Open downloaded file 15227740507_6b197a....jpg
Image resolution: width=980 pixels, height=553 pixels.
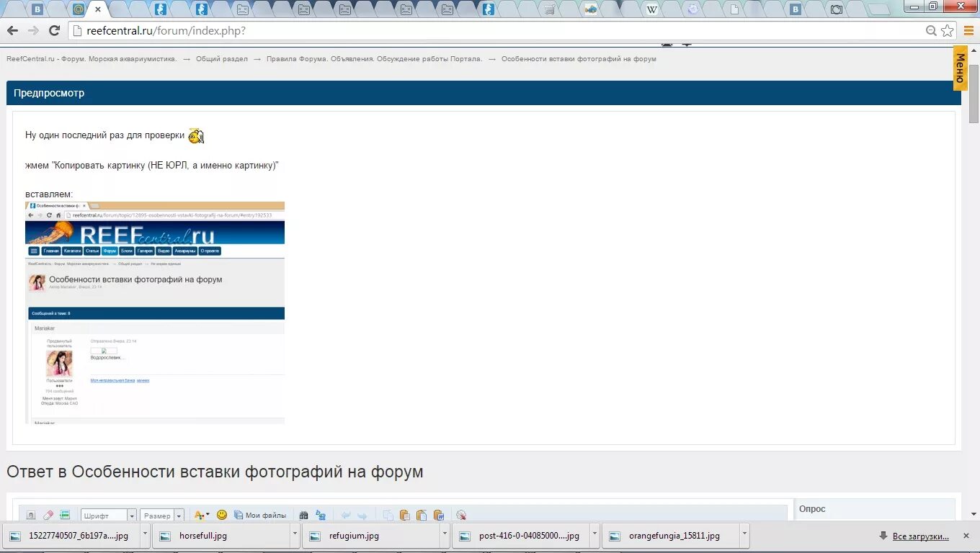pyautogui.click(x=72, y=536)
